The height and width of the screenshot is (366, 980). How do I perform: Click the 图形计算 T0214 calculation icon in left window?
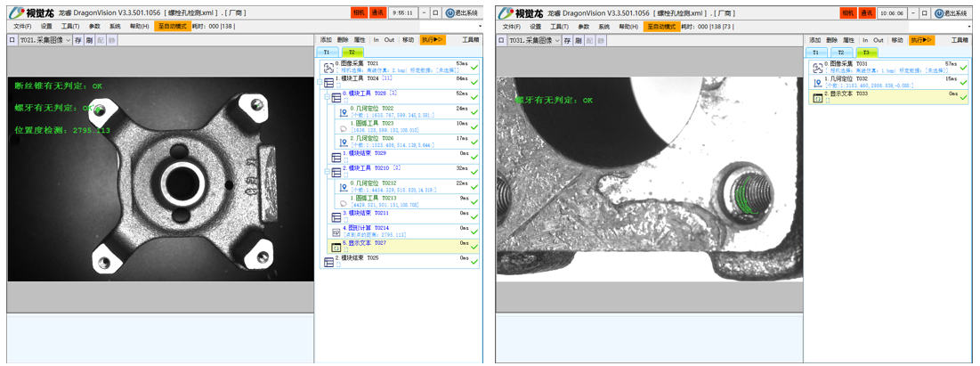point(336,232)
